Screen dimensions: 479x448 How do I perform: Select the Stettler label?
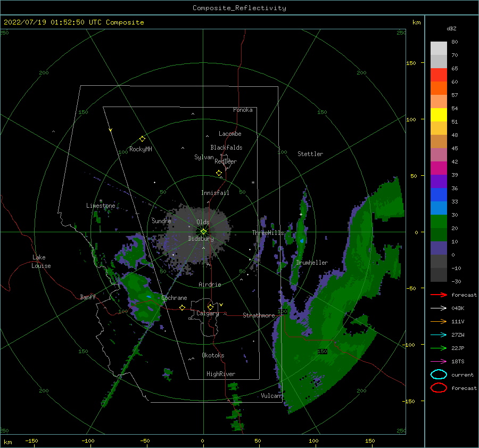(310, 154)
